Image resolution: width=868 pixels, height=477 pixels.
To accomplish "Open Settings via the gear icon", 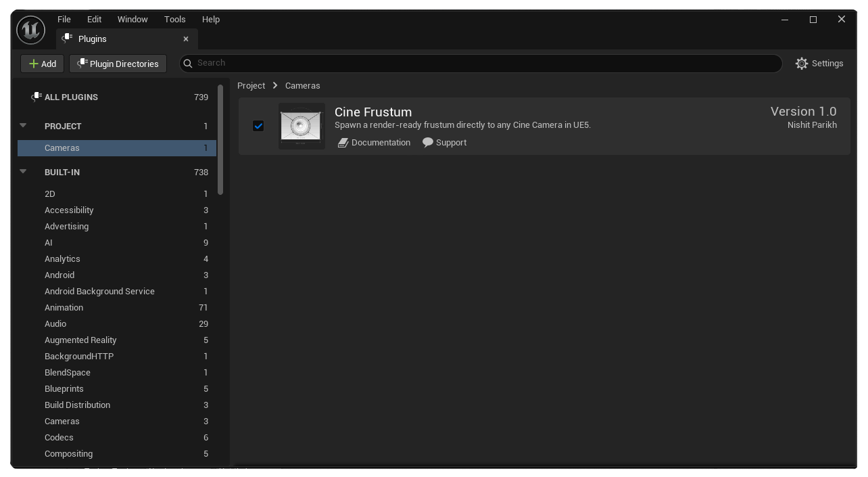I will (x=802, y=64).
